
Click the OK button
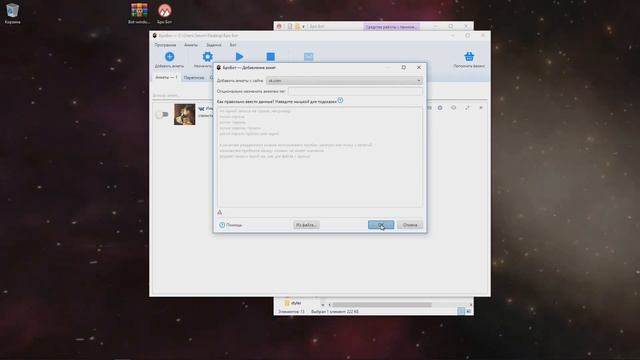click(x=381, y=225)
